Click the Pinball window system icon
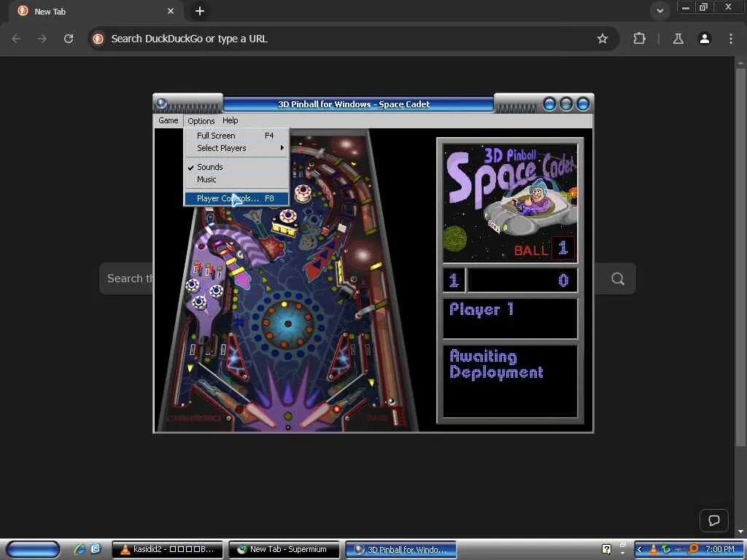 coord(161,104)
